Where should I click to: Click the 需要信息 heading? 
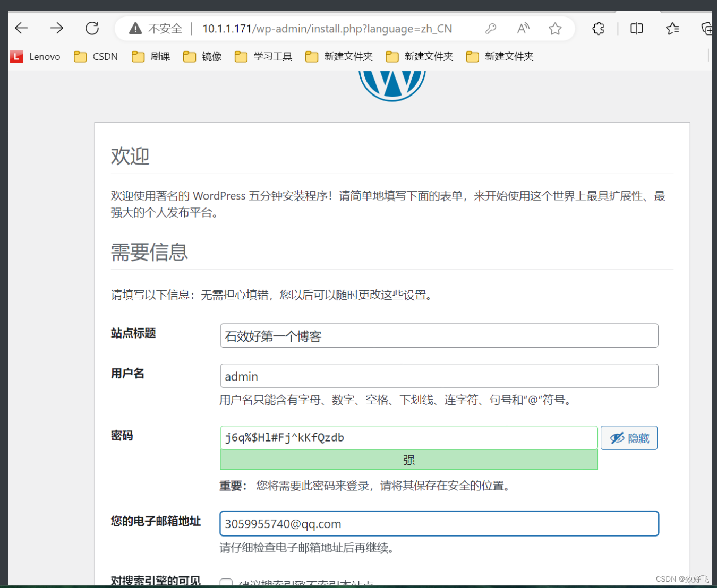[149, 252]
